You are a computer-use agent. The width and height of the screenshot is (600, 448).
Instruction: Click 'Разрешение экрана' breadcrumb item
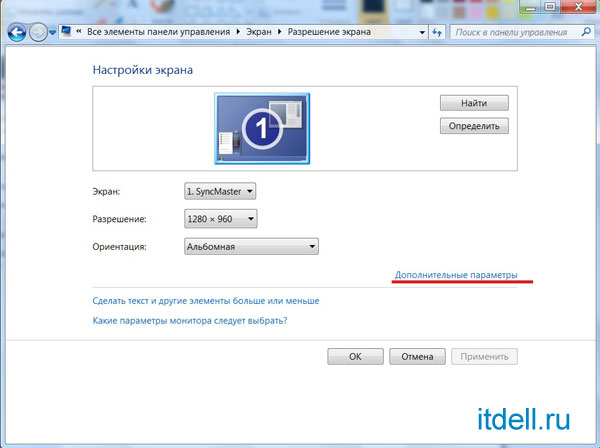click(329, 32)
